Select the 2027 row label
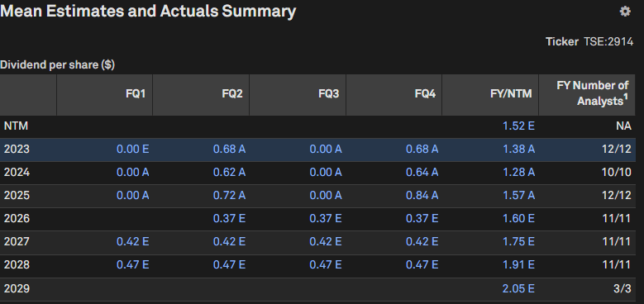 [x=17, y=242]
